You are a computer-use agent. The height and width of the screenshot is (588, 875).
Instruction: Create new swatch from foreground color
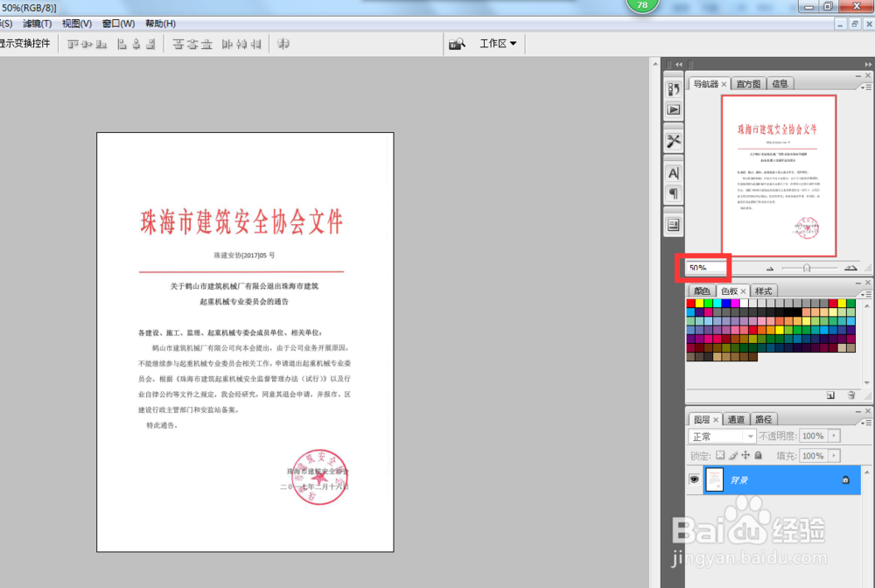(x=830, y=395)
